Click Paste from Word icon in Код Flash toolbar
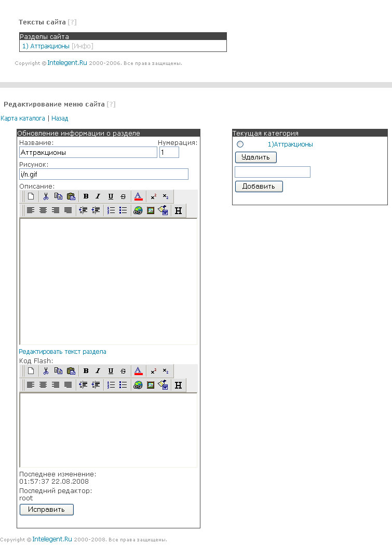The image size is (392, 545). [x=163, y=385]
